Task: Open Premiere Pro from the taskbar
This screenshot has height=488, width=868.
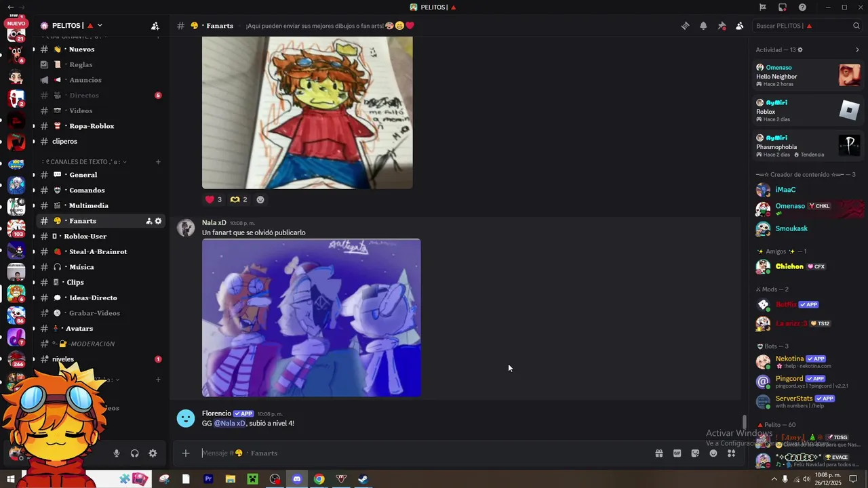Action: pos(208,479)
